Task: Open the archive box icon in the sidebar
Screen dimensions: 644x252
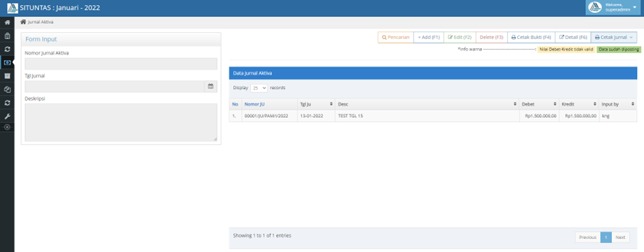Action: tap(7, 76)
